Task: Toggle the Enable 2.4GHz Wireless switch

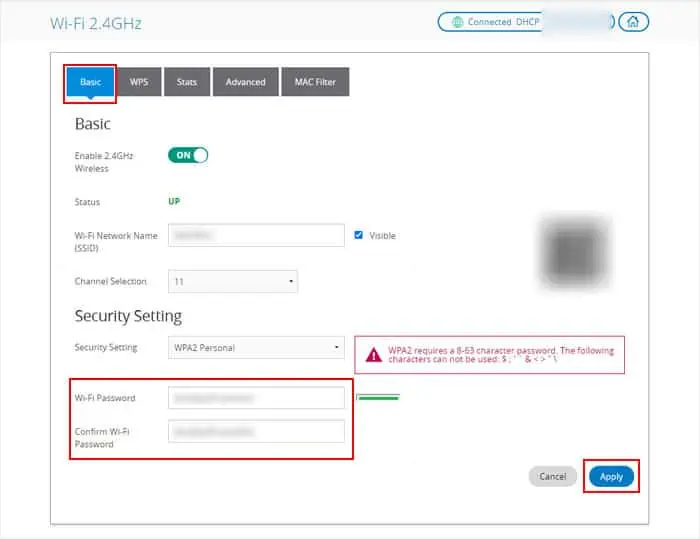Action: pyautogui.click(x=188, y=155)
